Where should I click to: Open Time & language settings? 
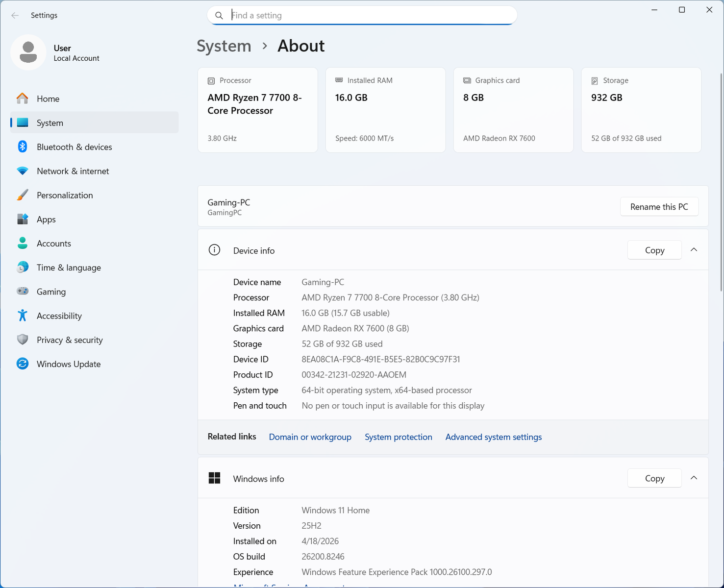pyautogui.click(x=69, y=268)
